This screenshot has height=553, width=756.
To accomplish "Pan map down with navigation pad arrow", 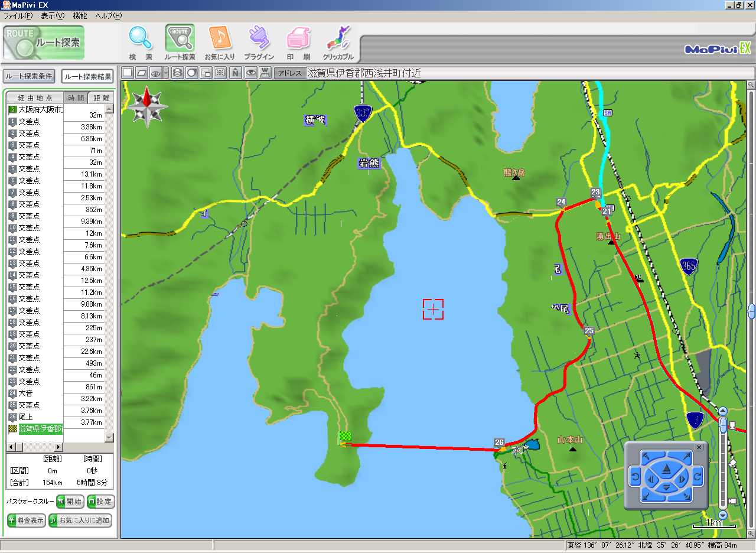I will tap(666, 487).
